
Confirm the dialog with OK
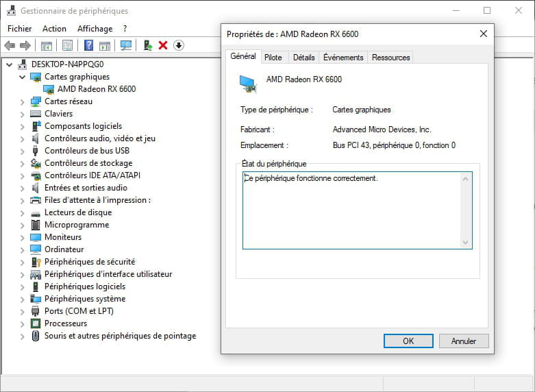tap(408, 341)
